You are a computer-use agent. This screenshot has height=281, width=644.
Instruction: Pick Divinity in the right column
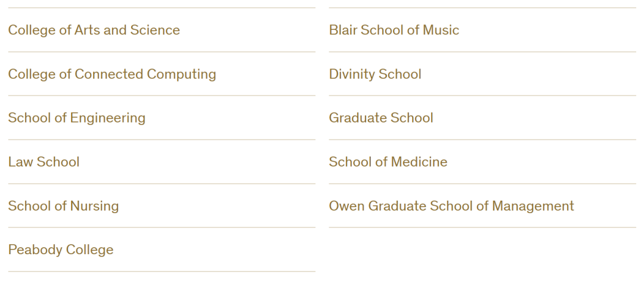[x=375, y=74]
